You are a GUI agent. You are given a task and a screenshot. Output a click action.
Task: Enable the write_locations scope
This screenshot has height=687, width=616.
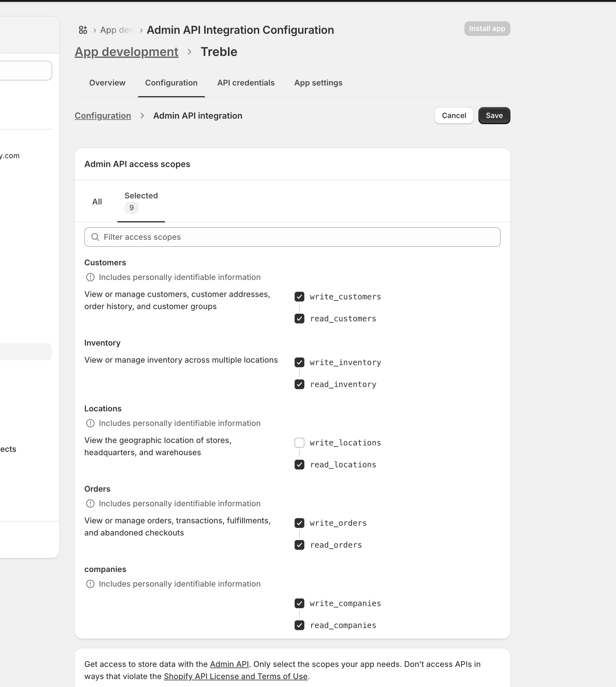[x=299, y=443]
